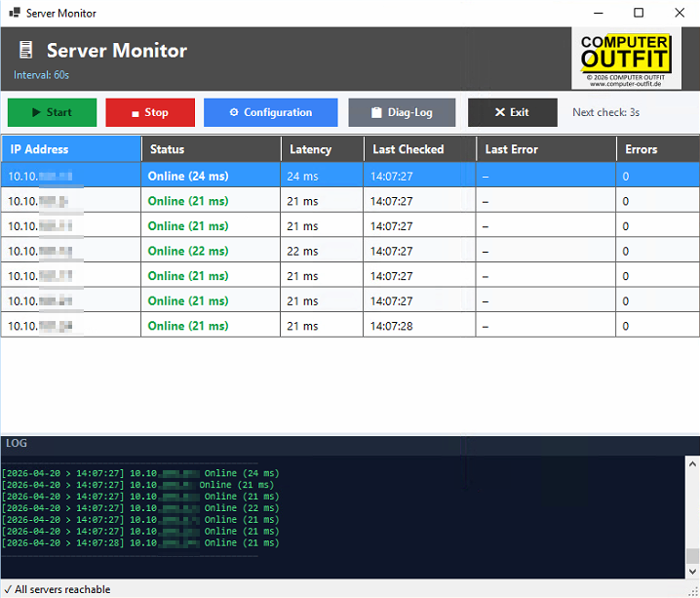Click the server rack icon in header
The width and height of the screenshot is (700, 598).
(26, 50)
